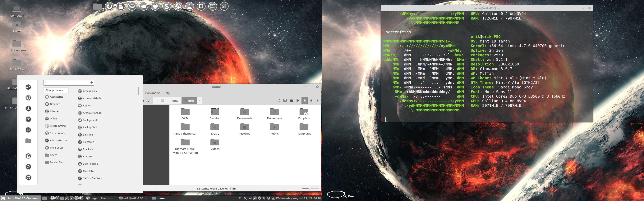Select 'home' path segment button

(x=174, y=101)
